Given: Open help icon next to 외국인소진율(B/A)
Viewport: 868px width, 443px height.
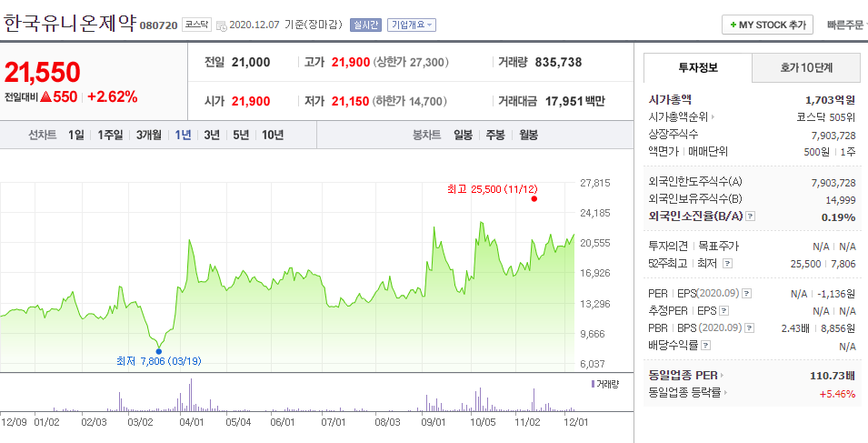Looking at the screenshot, I should (x=750, y=216).
